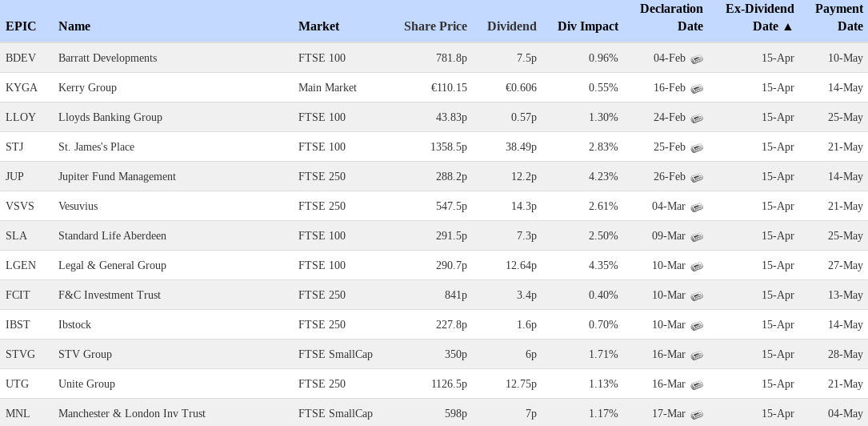This screenshot has width=868, height=426.
Task: Click the Ibstock company name
Action: pos(74,324)
